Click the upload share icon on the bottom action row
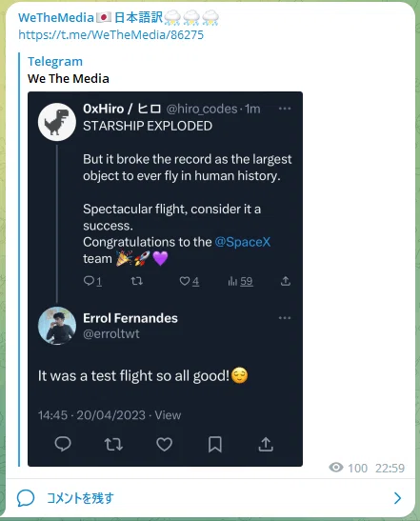420x521 pixels. (266, 444)
